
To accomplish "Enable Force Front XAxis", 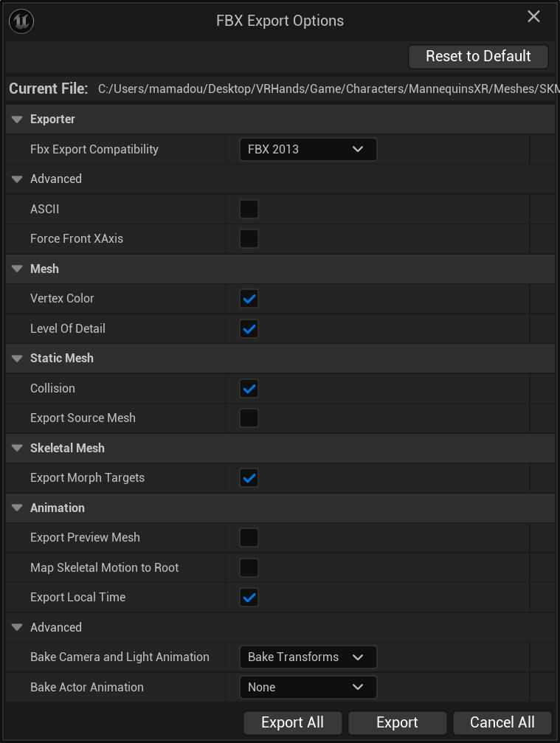I will click(249, 238).
